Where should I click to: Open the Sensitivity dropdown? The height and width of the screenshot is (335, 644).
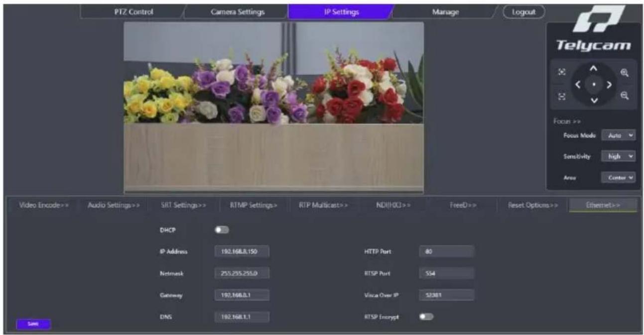click(x=619, y=156)
